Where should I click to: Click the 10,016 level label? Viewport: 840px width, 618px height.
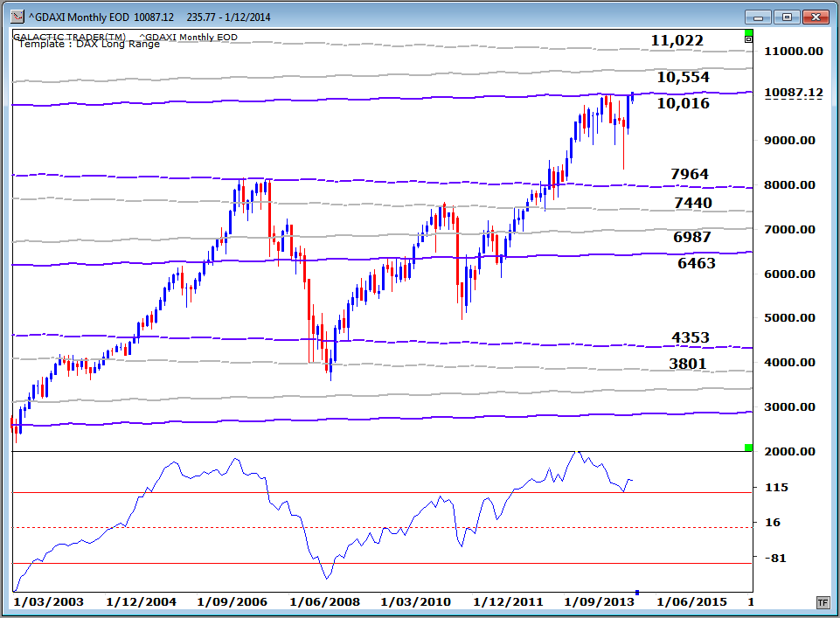[x=683, y=103]
